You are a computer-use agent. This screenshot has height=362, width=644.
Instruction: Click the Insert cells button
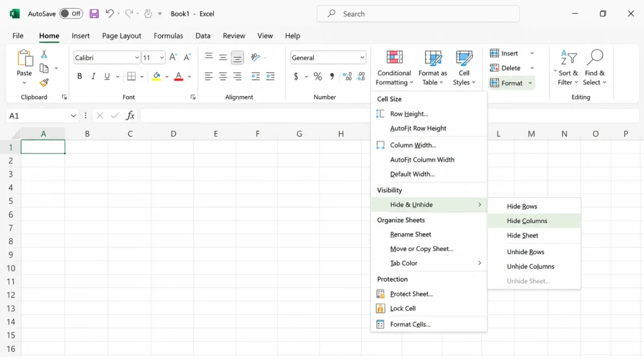point(505,53)
